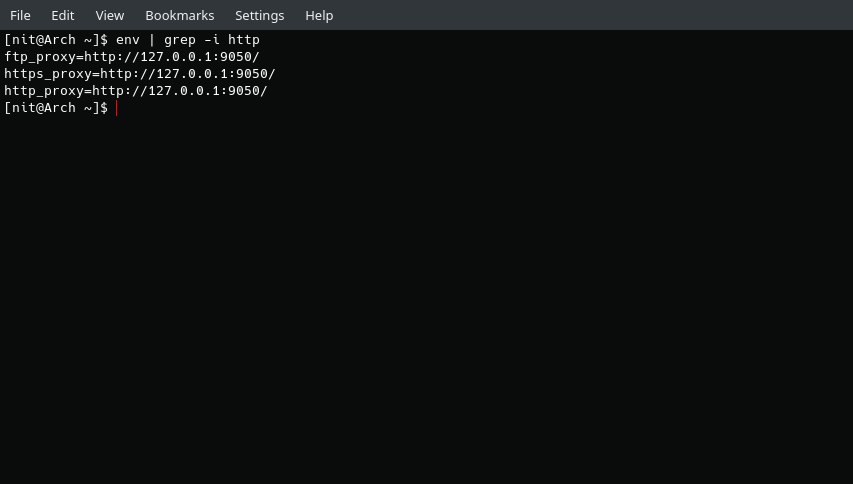Click the ftp_proxy output line
The image size is (853, 484).
pos(132,57)
